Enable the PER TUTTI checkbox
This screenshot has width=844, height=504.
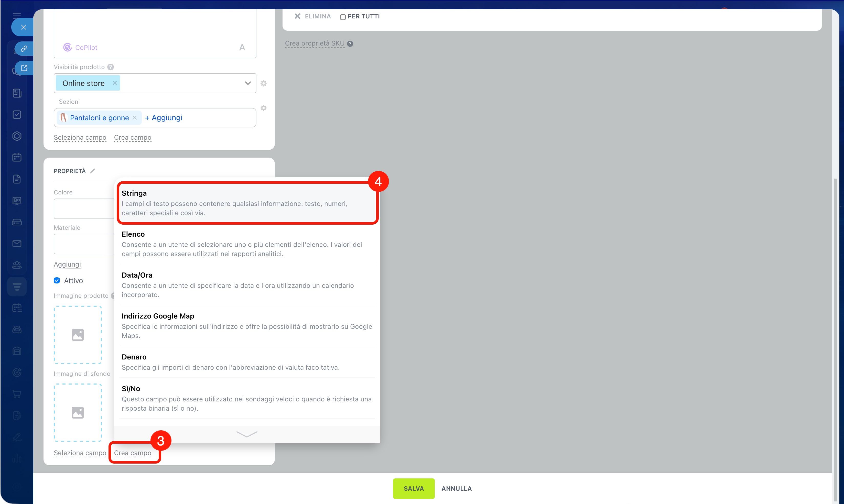(x=343, y=17)
